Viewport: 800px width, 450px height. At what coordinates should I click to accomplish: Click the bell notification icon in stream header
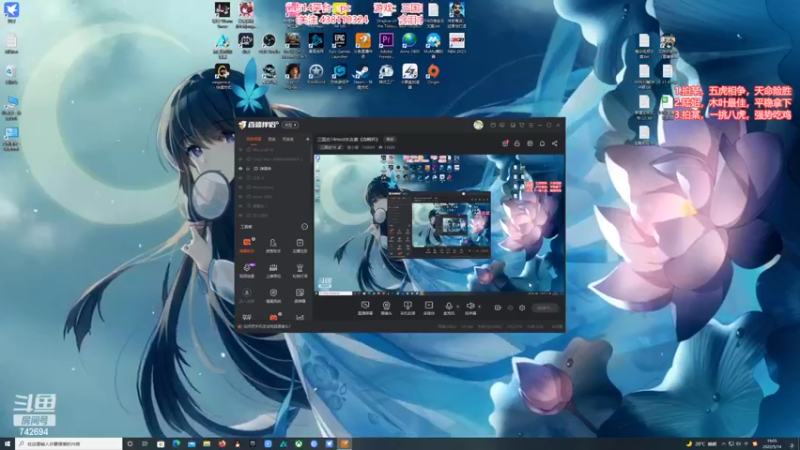tap(542, 144)
